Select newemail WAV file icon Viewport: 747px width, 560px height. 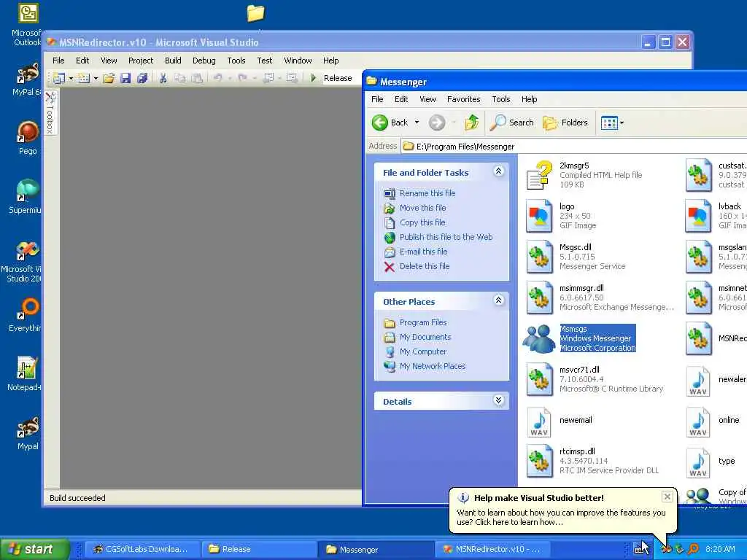[539, 421]
